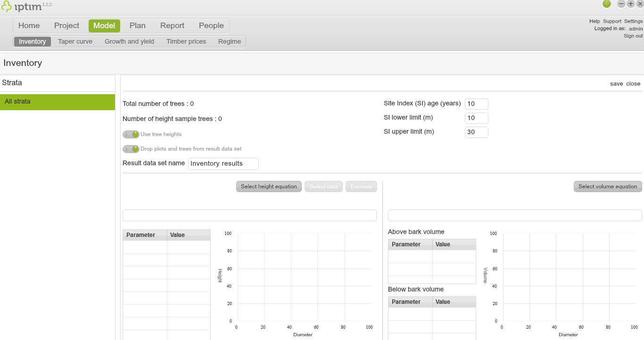Toggle the Use tree heights switch
Image resolution: width=644 pixels, height=340 pixels.
point(131,134)
